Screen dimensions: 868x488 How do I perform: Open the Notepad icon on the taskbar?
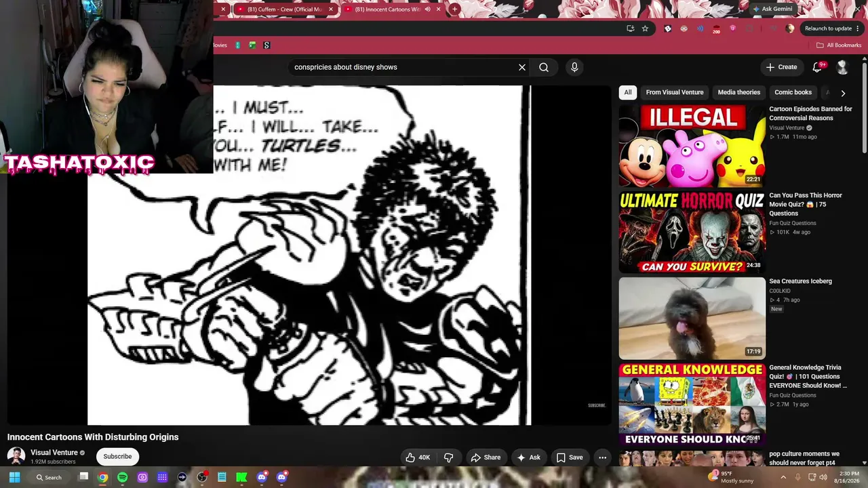tap(222, 477)
